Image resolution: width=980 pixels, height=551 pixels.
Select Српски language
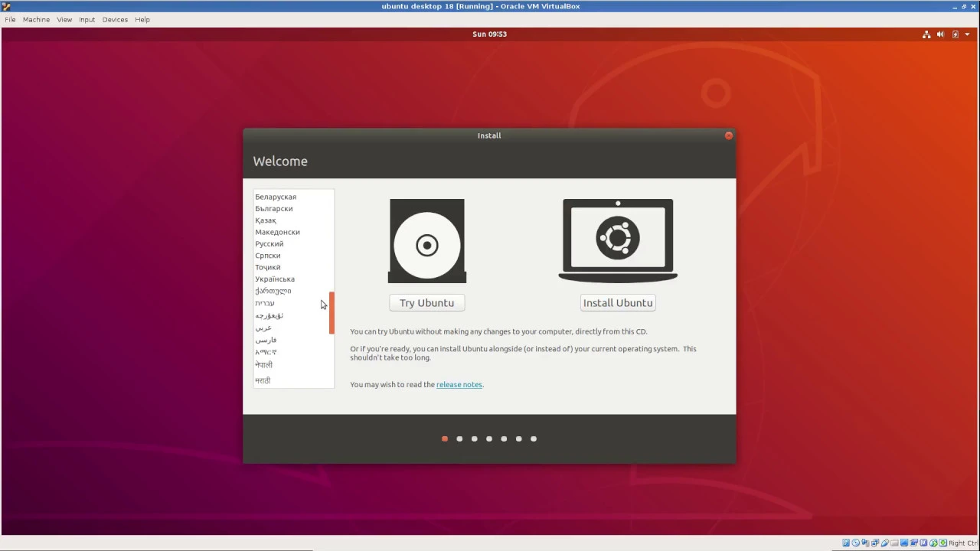coord(268,256)
